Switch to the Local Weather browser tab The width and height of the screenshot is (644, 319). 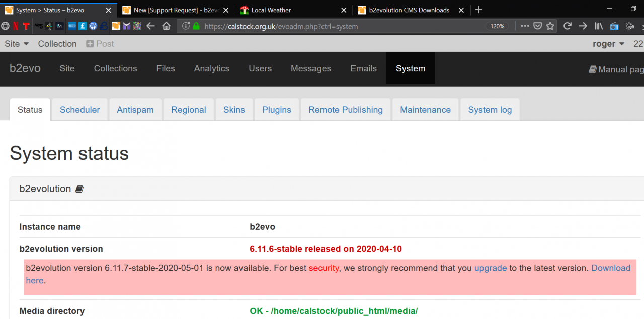294,10
